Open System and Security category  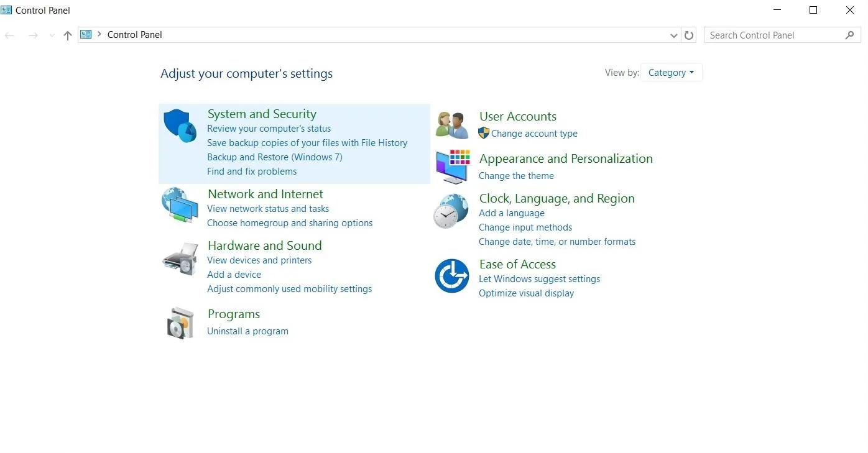pyautogui.click(x=262, y=114)
